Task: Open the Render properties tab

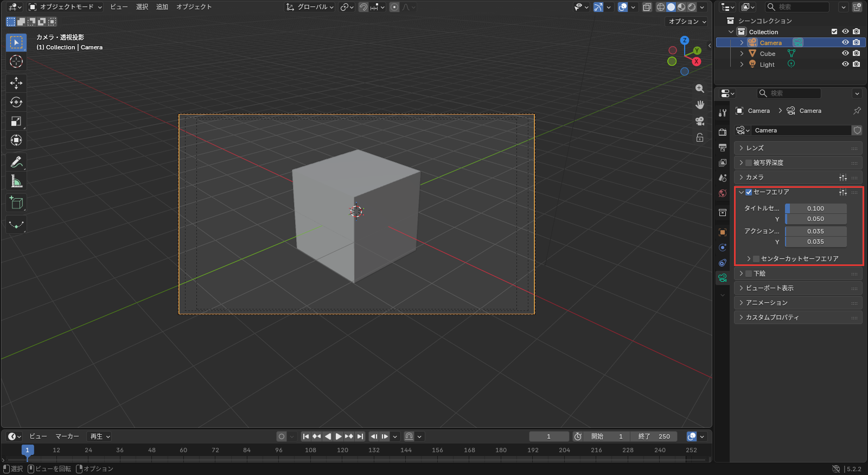Action: (723, 132)
